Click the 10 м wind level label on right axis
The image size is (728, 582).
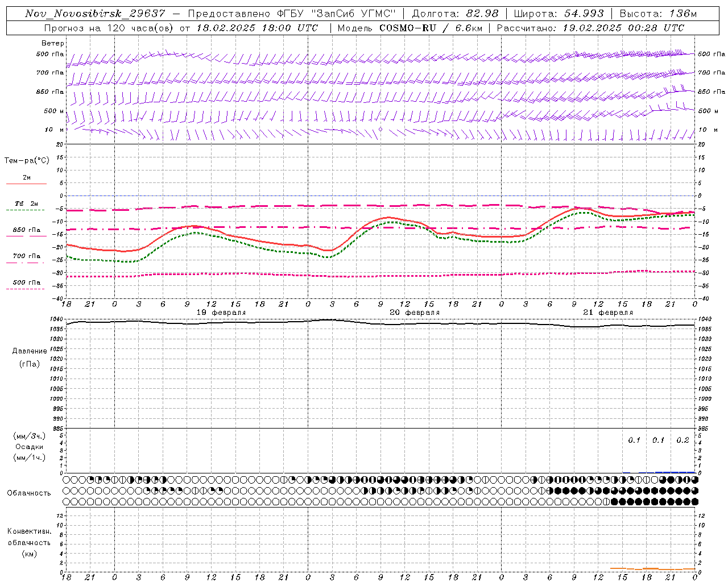pyautogui.click(x=708, y=130)
